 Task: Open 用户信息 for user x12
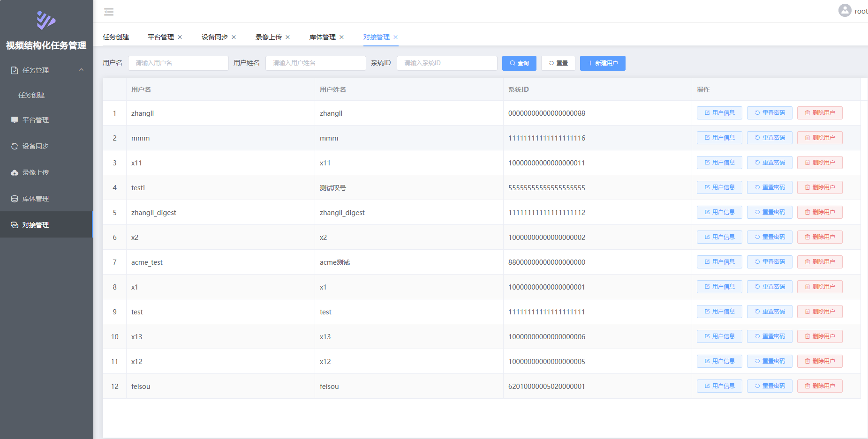[x=719, y=361]
